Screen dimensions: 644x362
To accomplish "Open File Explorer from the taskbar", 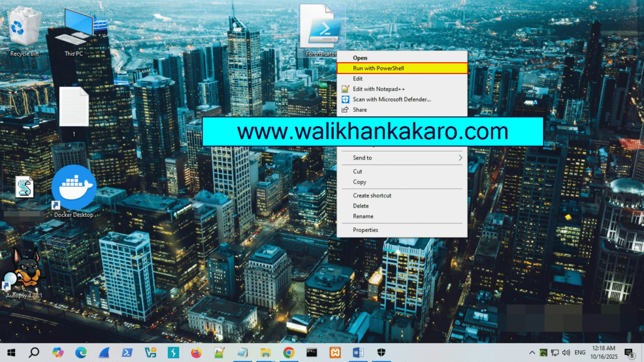I will 265,353.
